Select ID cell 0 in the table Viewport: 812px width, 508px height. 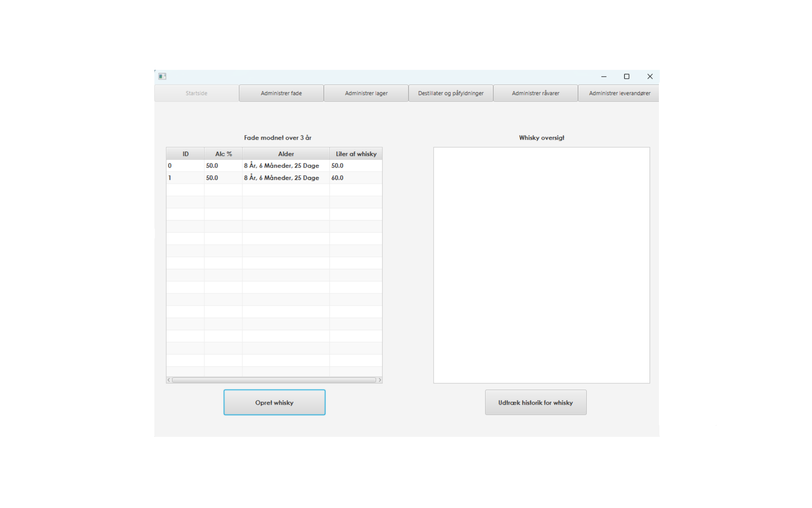(185, 166)
